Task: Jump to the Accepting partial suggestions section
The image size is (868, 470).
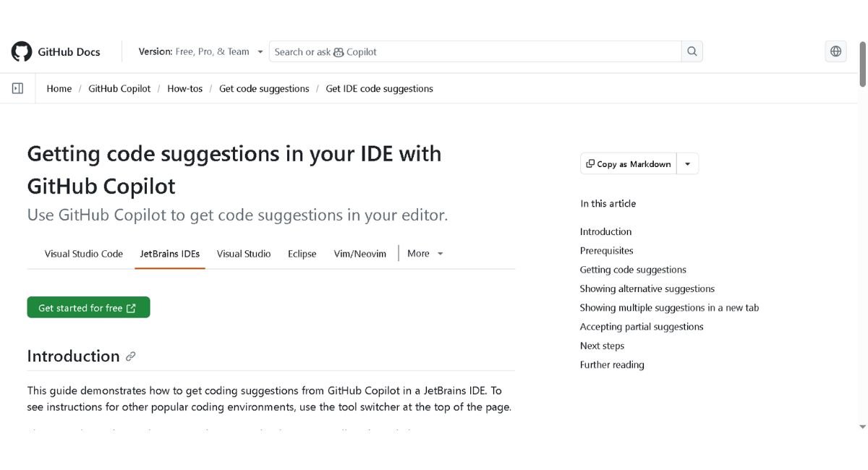Action: [x=642, y=327]
